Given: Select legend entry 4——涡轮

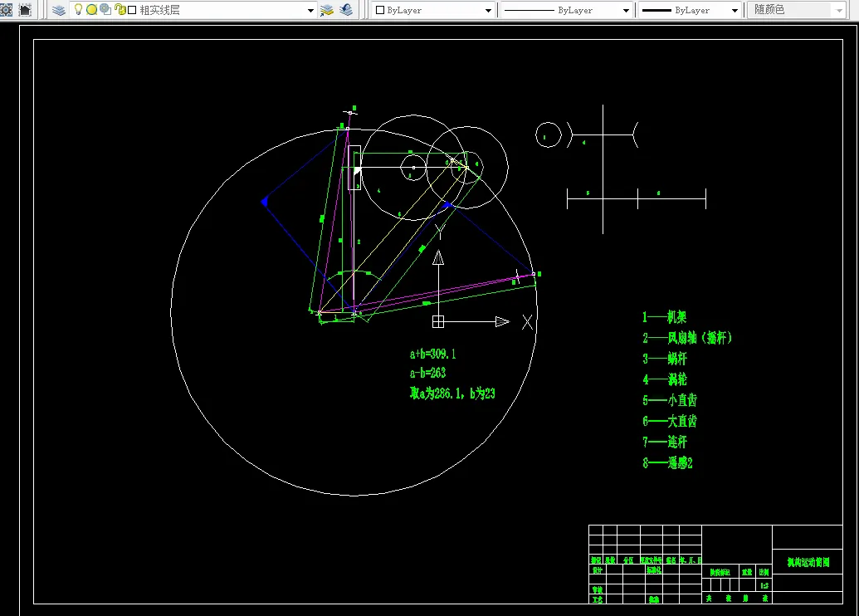Looking at the screenshot, I should (665, 379).
